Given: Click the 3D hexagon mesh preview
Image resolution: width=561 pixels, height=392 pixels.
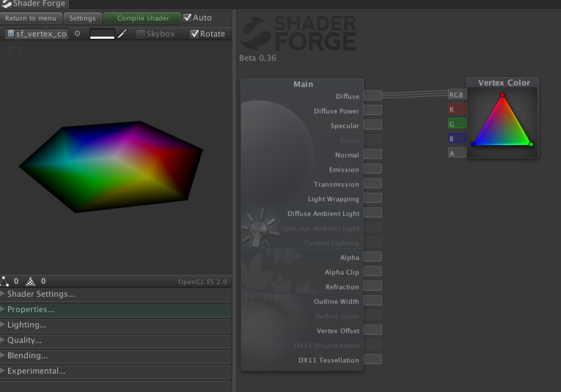Looking at the screenshot, I should (x=111, y=167).
